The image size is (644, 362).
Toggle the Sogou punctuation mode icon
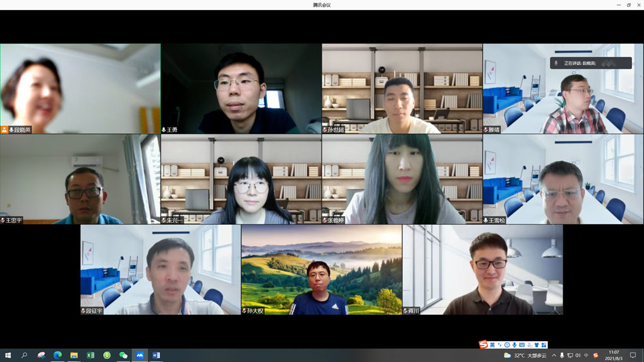500,346
